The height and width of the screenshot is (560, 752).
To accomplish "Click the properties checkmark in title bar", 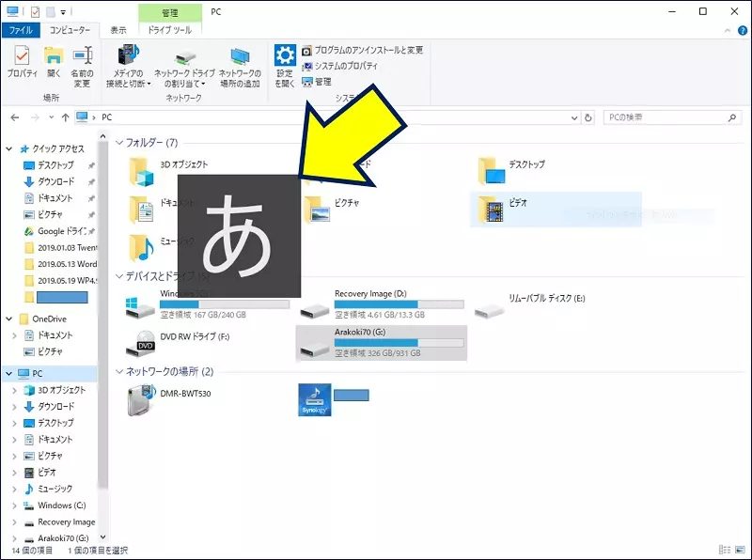I will pyautogui.click(x=35, y=12).
